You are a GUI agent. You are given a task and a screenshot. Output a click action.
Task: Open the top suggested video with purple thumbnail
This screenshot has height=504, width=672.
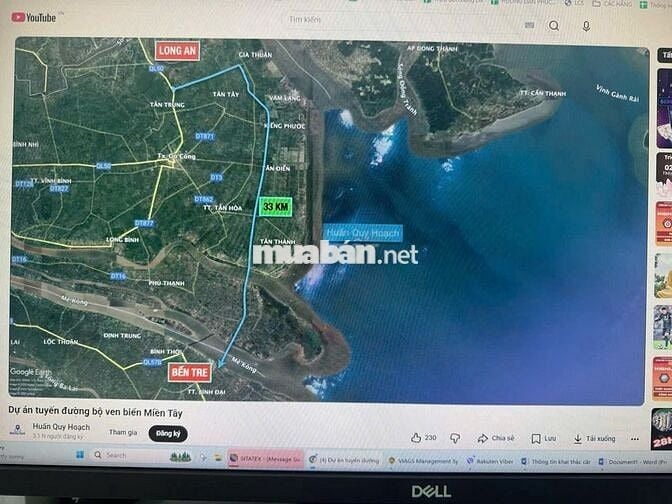[x=664, y=109]
